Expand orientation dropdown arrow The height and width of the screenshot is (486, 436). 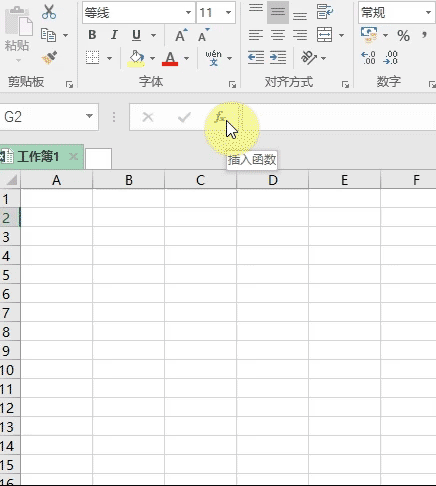[x=323, y=58]
